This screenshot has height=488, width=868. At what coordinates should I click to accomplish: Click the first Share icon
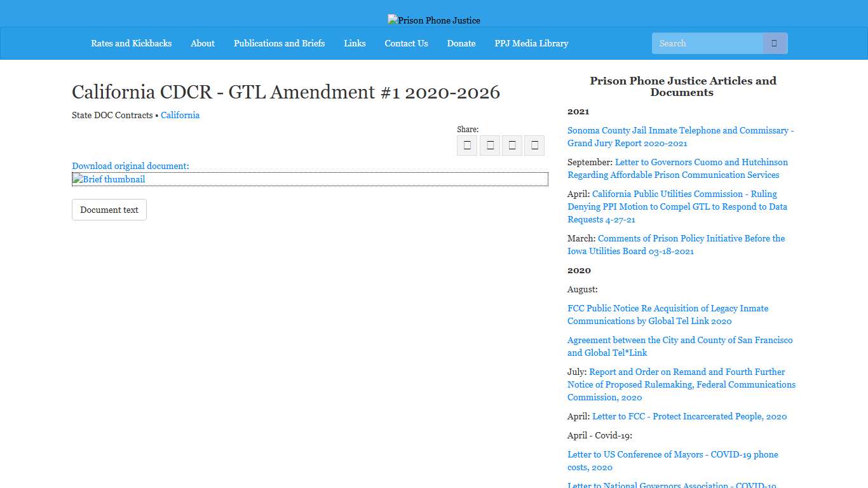pyautogui.click(x=467, y=145)
